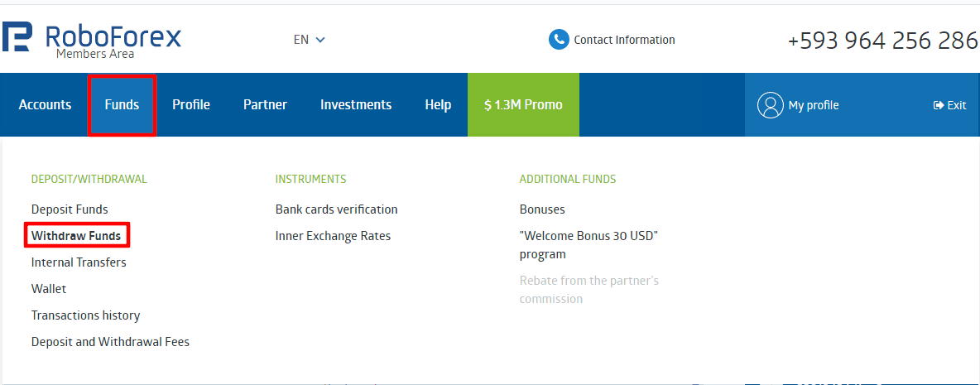
Task: Click the RoboForex logo icon
Action: pyautogui.click(x=17, y=37)
